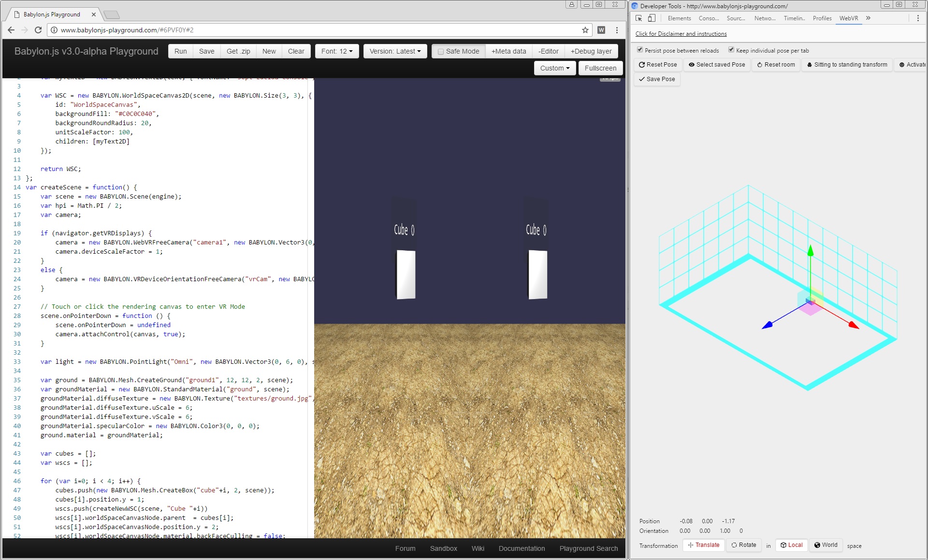Open Custom dropdown menu
The image size is (928, 560).
555,68
